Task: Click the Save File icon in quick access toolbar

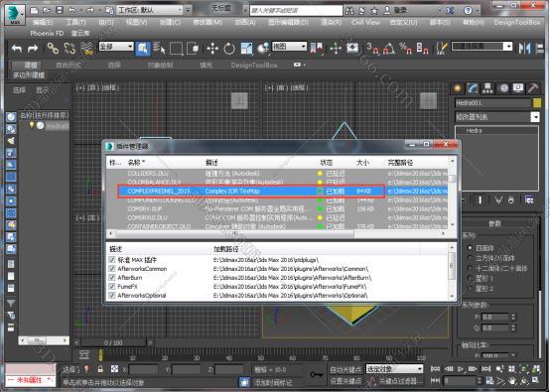Action: click(x=60, y=10)
